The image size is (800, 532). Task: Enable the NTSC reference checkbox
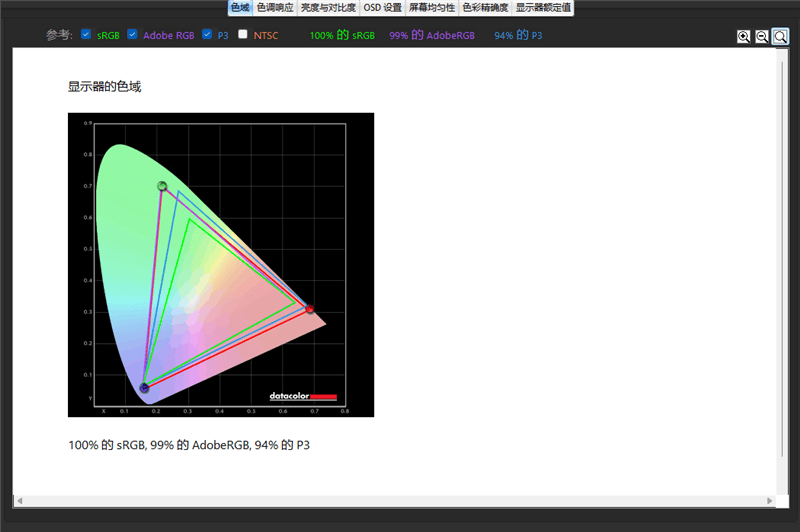pos(243,35)
